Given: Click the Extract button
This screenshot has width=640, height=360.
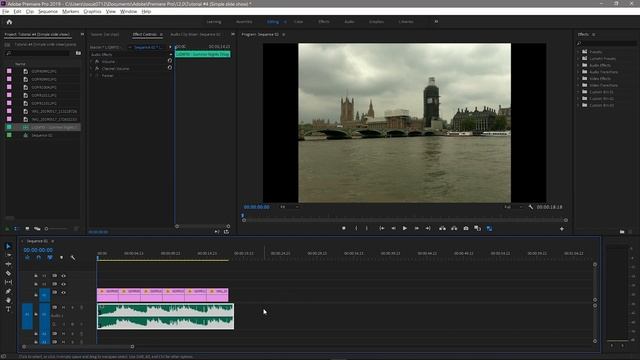Looking at the screenshot, I should [x=454, y=229].
